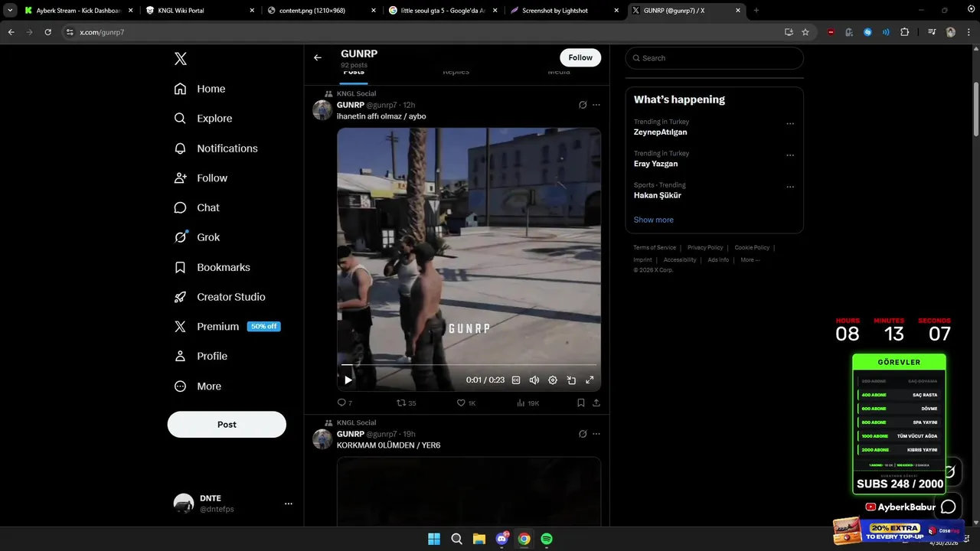
Task: Go back using the arrow beside GUNRP
Action: pos(318,57)
